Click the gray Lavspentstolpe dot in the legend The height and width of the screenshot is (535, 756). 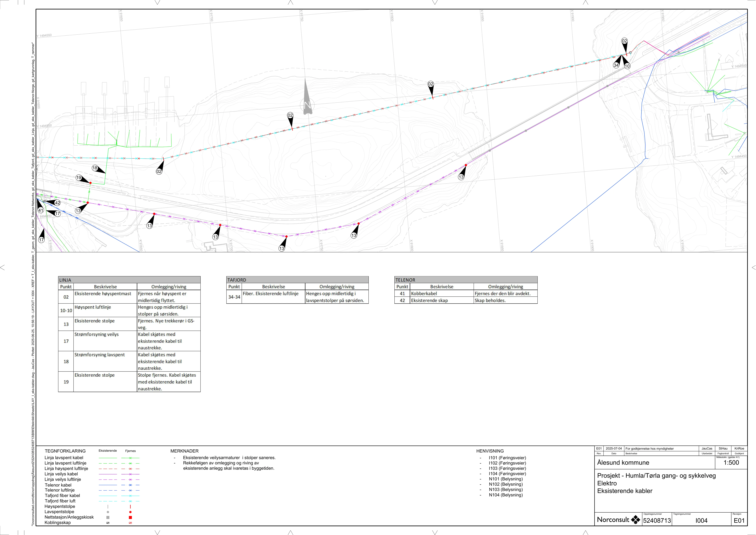coord(108,512)
